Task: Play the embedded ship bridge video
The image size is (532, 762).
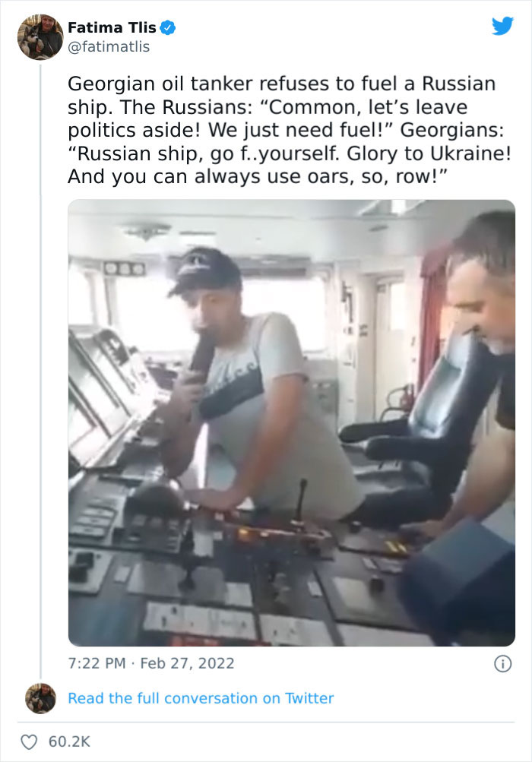Action: point(291,423)
